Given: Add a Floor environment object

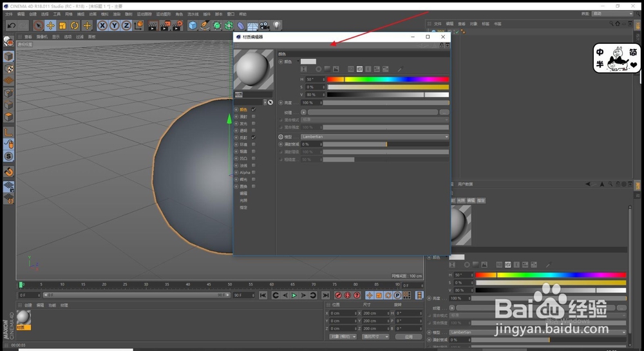Looking at the screenshot, I should [x=252, y=26].
